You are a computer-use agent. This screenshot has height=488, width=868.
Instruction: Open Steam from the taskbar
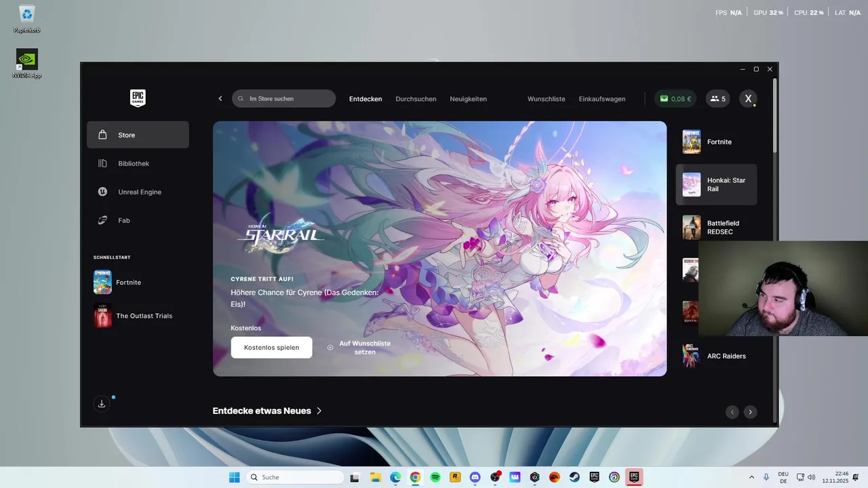click(x=574, y=477)
